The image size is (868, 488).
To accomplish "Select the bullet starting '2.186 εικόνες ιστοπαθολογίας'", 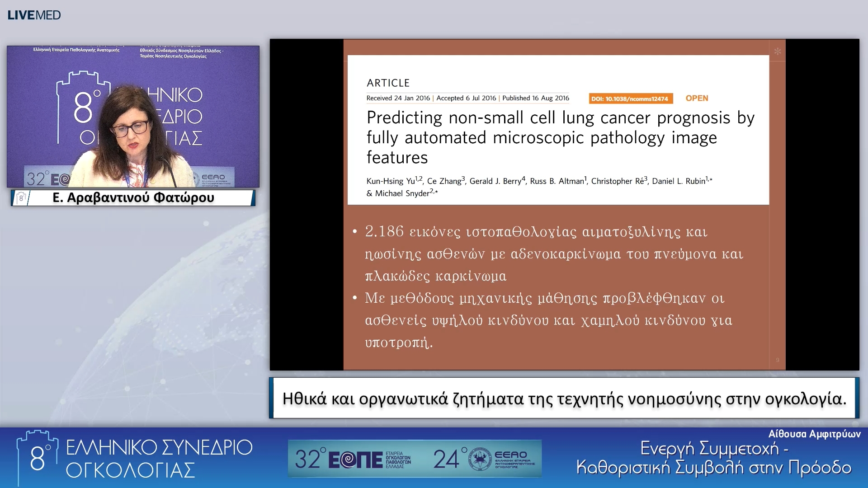I will click(x=554, y=253).
